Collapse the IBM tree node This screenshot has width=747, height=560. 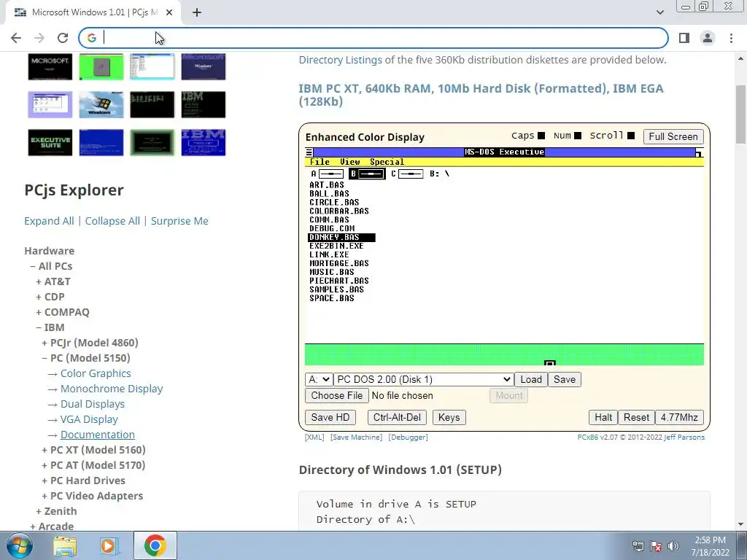(50, 327)
